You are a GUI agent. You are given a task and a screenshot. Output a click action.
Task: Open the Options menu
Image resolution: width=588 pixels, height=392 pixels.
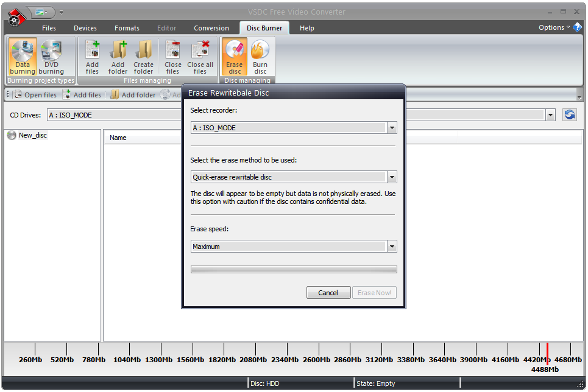coord(554,27)
